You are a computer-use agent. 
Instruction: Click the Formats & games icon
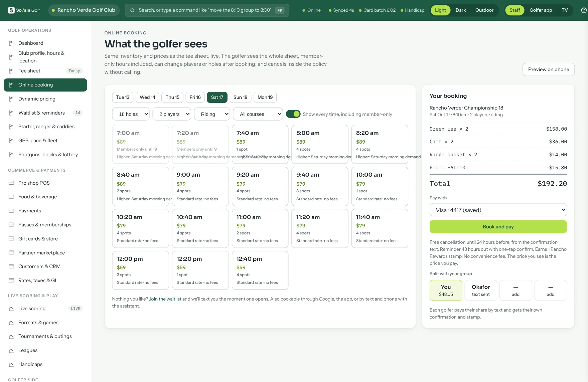(11, 323)
